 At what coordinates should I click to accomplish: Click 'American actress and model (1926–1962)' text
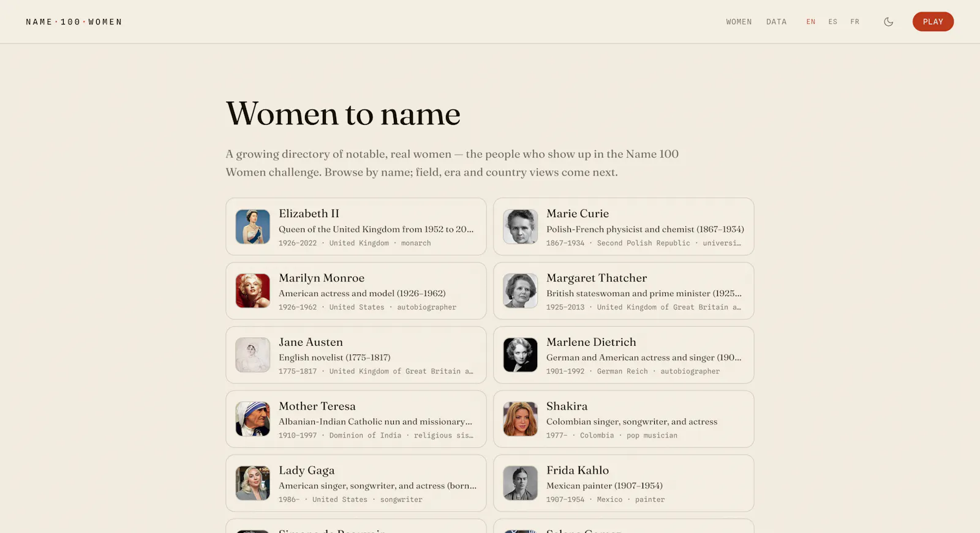[x=362, y=294]
